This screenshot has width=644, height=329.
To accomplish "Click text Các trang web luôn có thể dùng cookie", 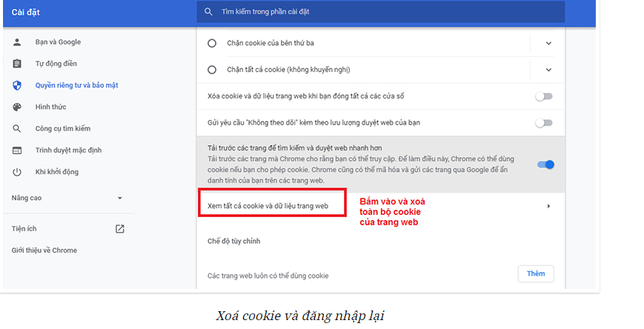I will click(x=268, y=276).
